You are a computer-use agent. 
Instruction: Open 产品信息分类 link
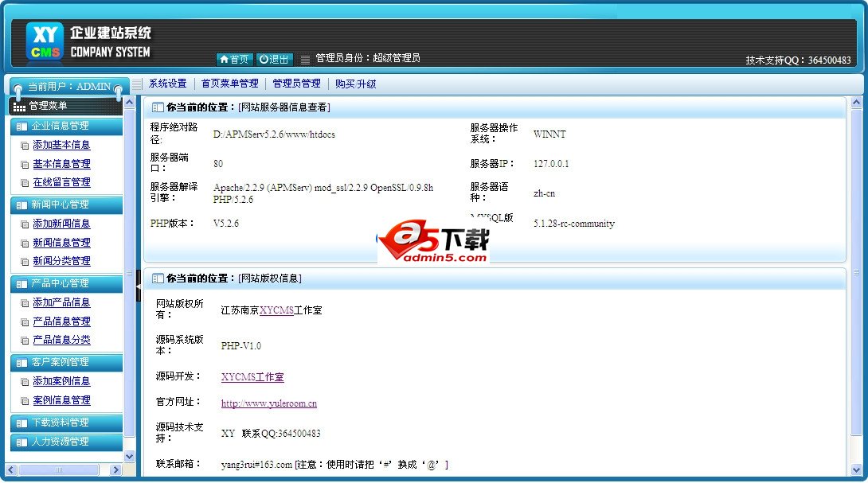pyautogui.click(x=61, y=339)
